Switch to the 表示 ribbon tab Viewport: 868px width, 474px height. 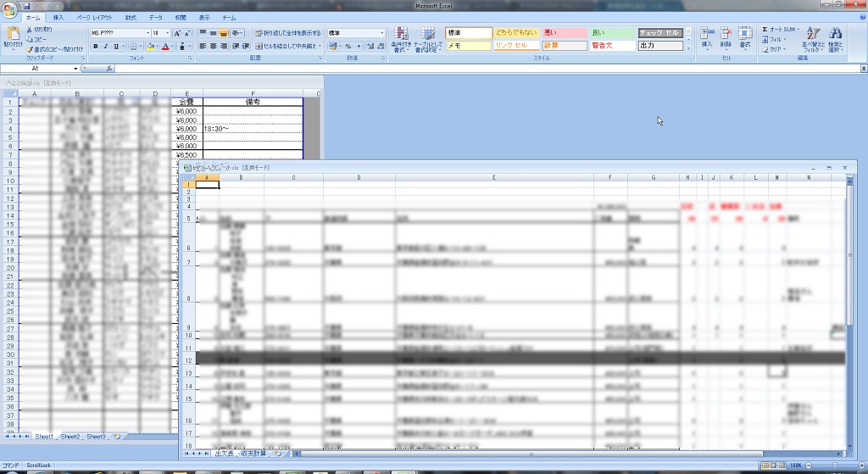[204, 18]
